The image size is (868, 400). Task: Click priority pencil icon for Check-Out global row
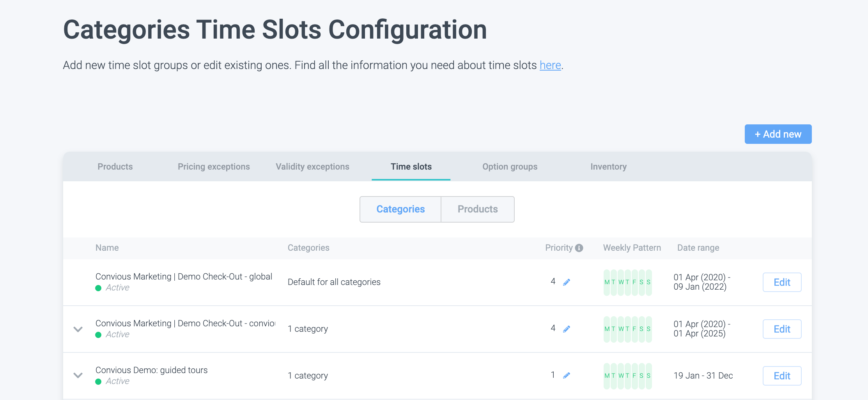click(x=567, y=282)
